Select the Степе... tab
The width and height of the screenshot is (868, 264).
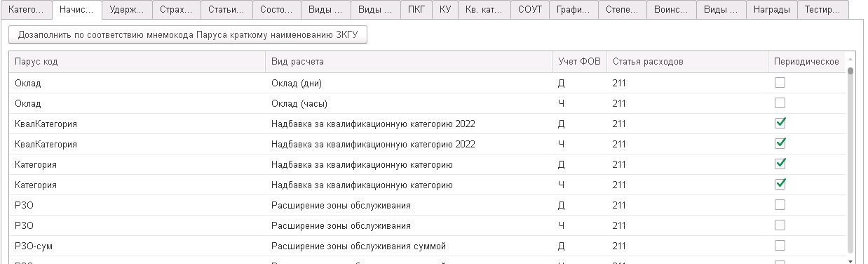point(623,10)
